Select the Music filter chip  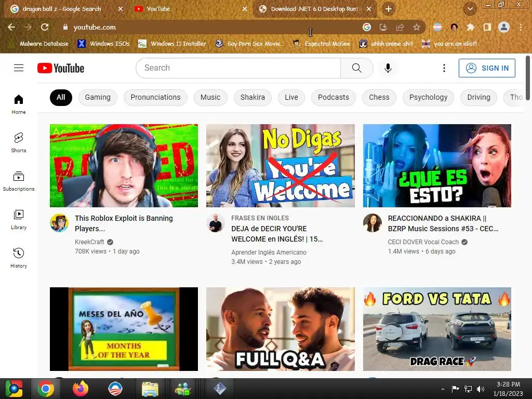(x=210, y=97)
